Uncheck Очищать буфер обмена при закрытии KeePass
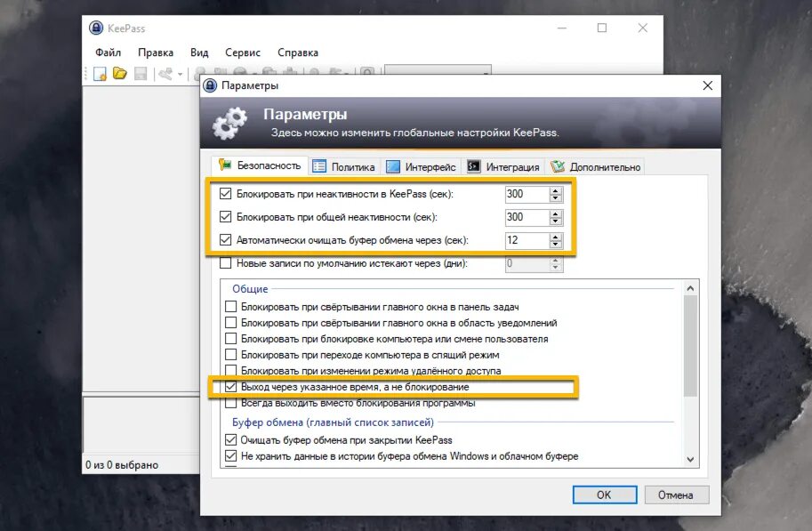 tap(231, 439)
